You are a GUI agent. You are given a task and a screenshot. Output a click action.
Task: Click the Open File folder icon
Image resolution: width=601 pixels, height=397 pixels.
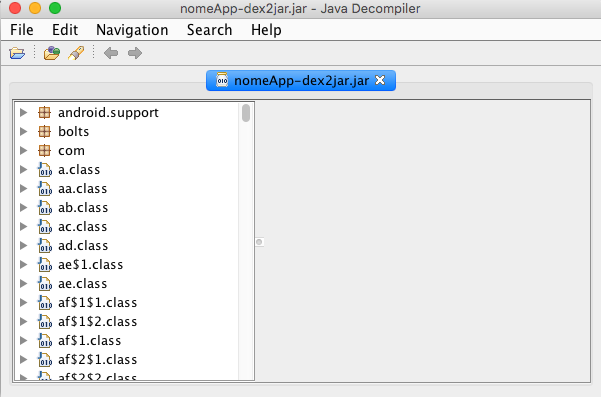(17, 53)
